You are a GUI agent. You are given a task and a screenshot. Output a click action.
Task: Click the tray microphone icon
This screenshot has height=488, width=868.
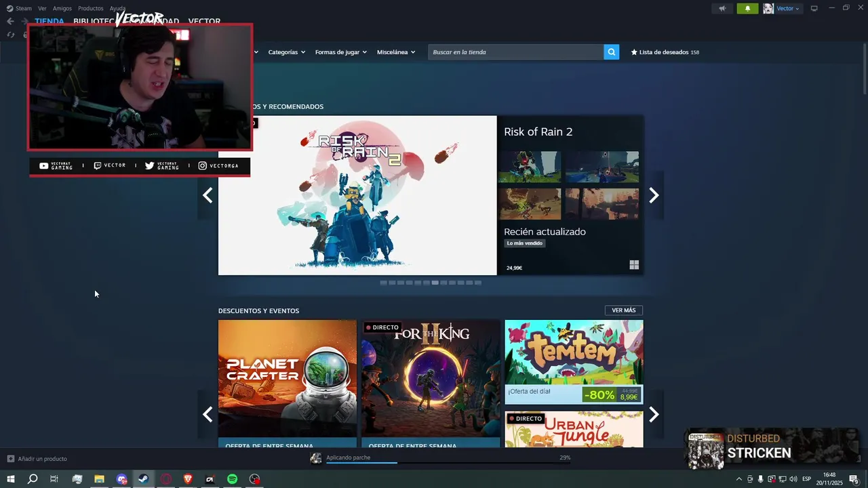760,479
